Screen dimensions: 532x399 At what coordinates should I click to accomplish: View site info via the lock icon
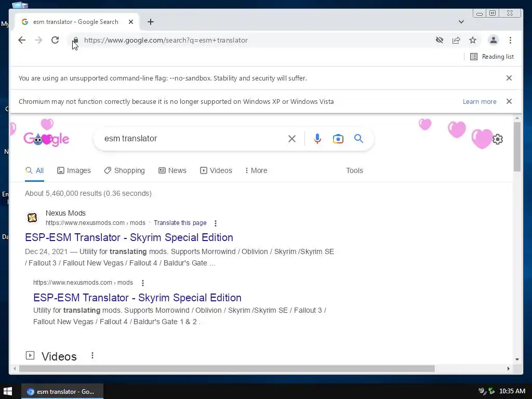pyautogui.click(x=76, y=40)
